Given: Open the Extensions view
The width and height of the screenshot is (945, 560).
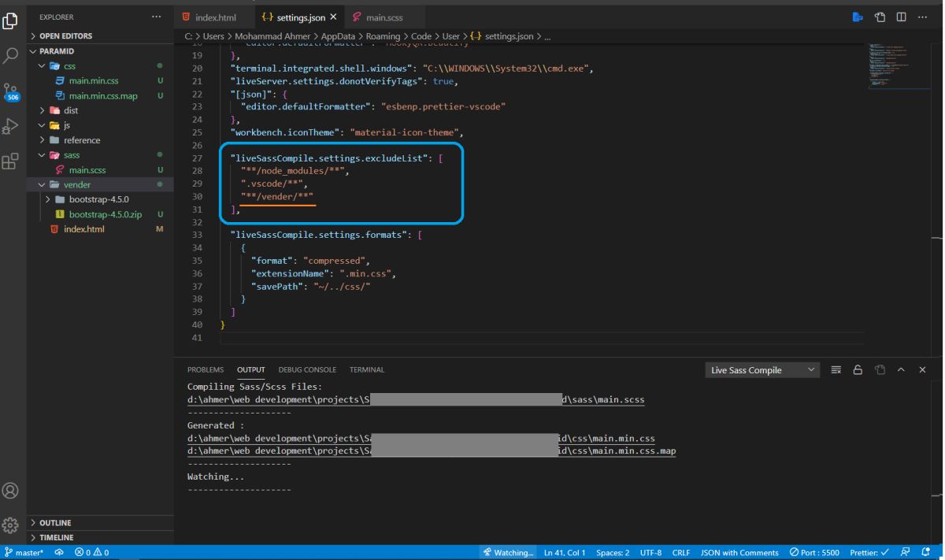Looking at the screenshot, I should 11,162.
